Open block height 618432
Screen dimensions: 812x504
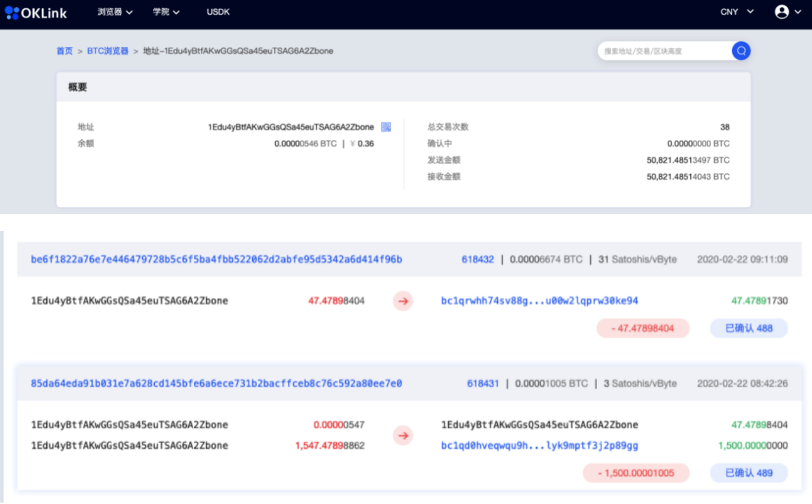477,260
